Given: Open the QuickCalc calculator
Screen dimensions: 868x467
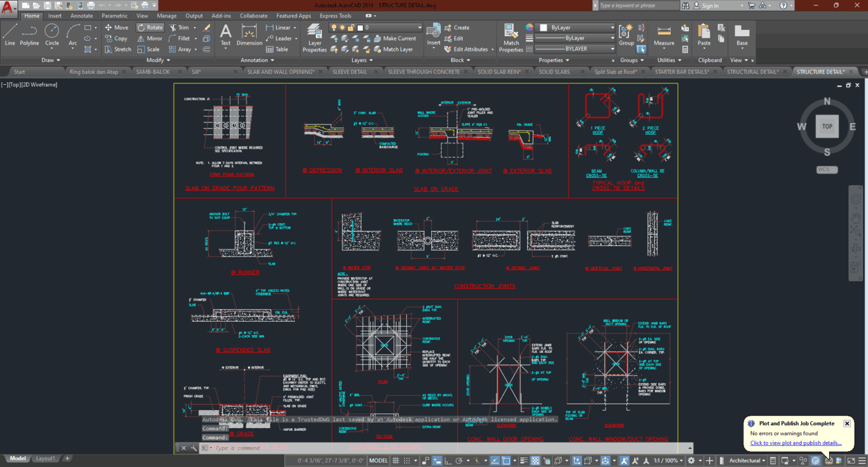Looking at the screenshot, I should tap(685, 49).
